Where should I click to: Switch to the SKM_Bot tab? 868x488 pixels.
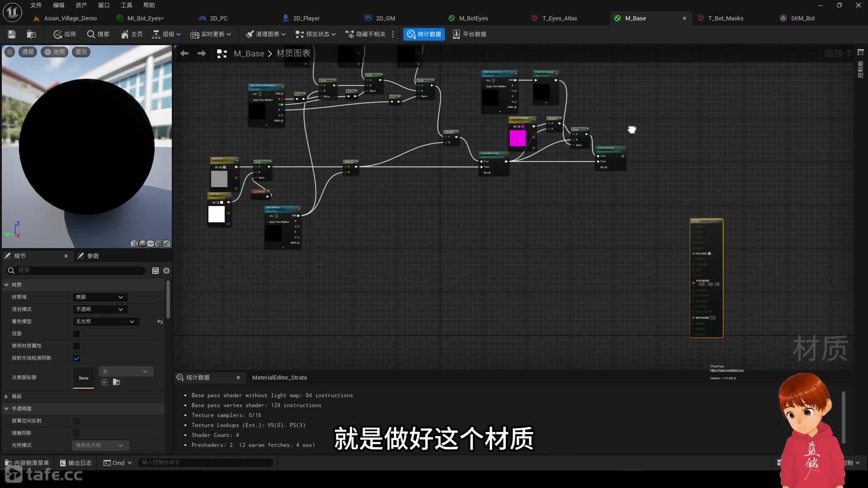point(797,19)
